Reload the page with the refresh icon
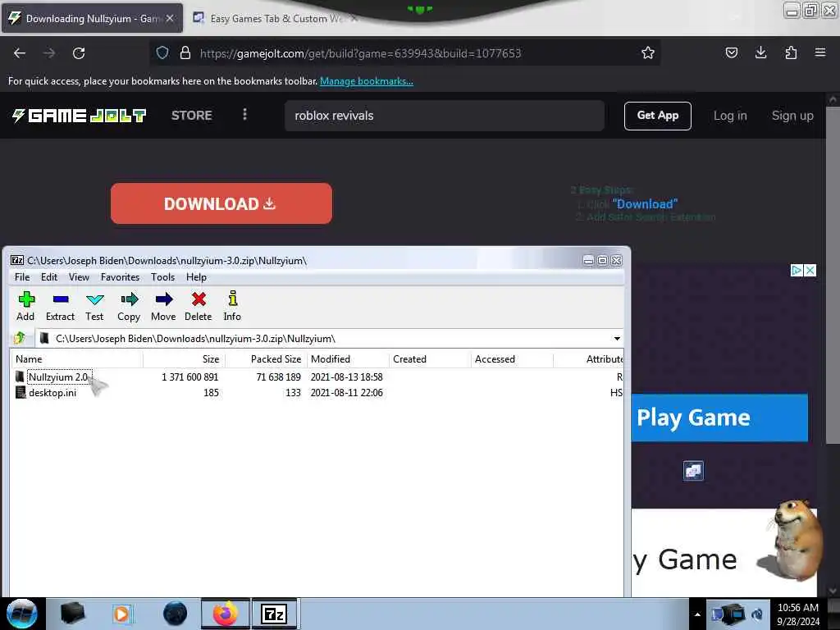Image resolution: width=840 pixels, height=630 pixels. click(x=79, y=53)
